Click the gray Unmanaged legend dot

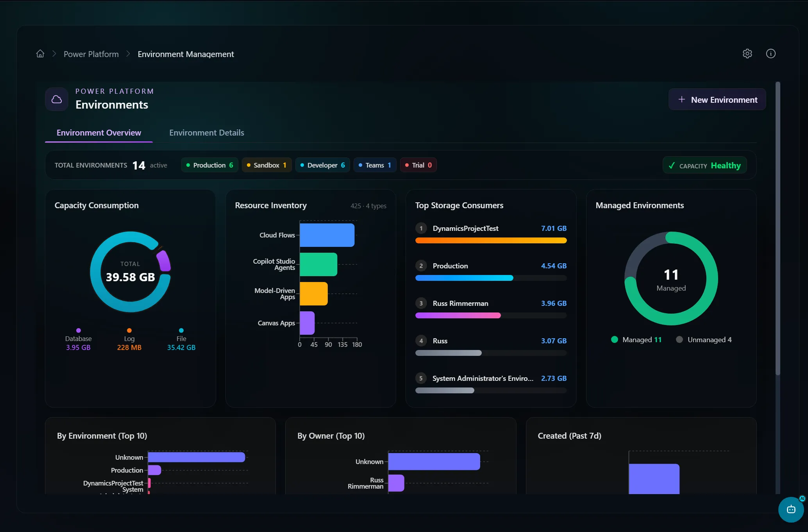coord(679,339)
